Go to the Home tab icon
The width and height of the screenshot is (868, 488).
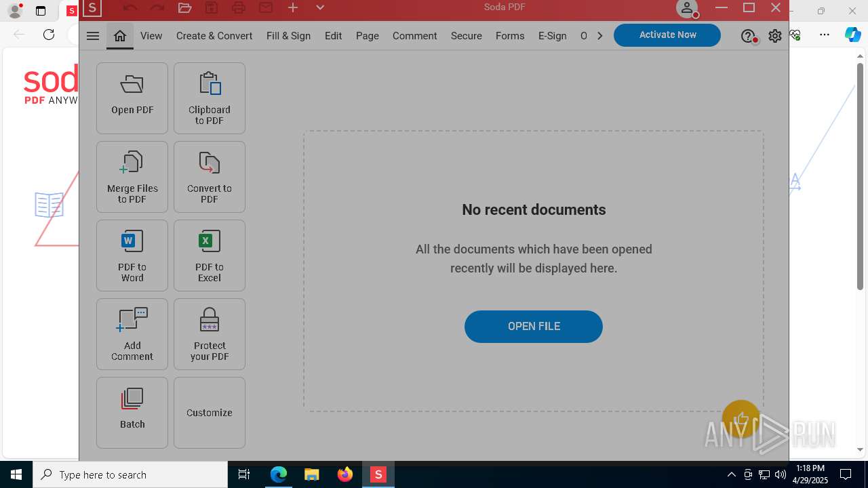tap(120, 36)
